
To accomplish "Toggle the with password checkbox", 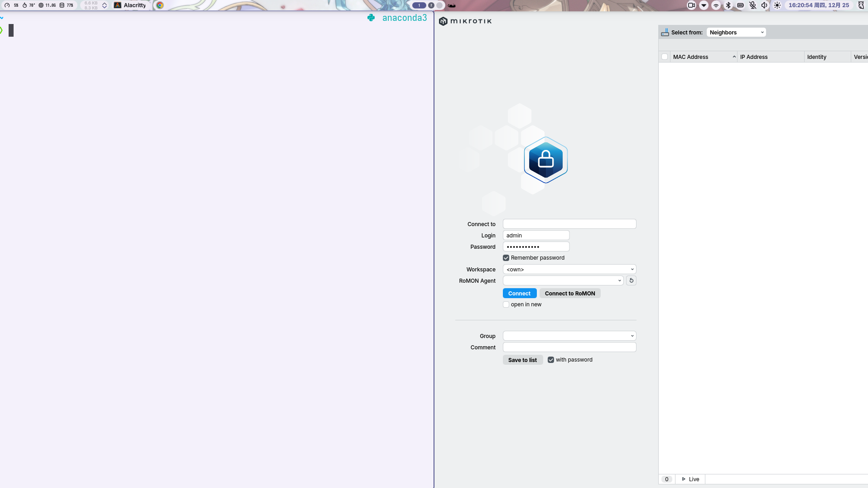I will (x=551, y=360).
